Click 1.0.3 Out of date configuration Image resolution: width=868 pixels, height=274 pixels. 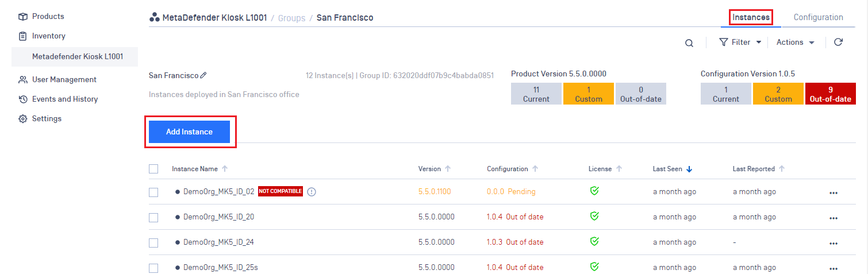(515, 242)
